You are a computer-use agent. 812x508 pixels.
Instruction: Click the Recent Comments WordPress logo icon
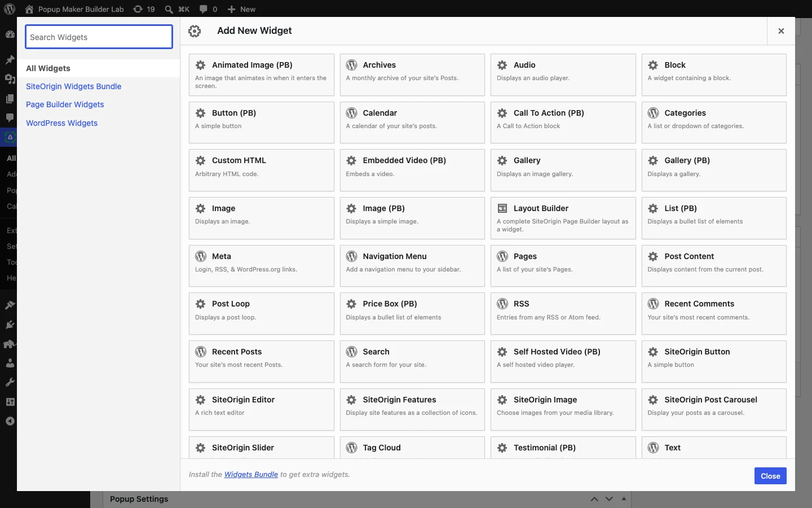653,304
